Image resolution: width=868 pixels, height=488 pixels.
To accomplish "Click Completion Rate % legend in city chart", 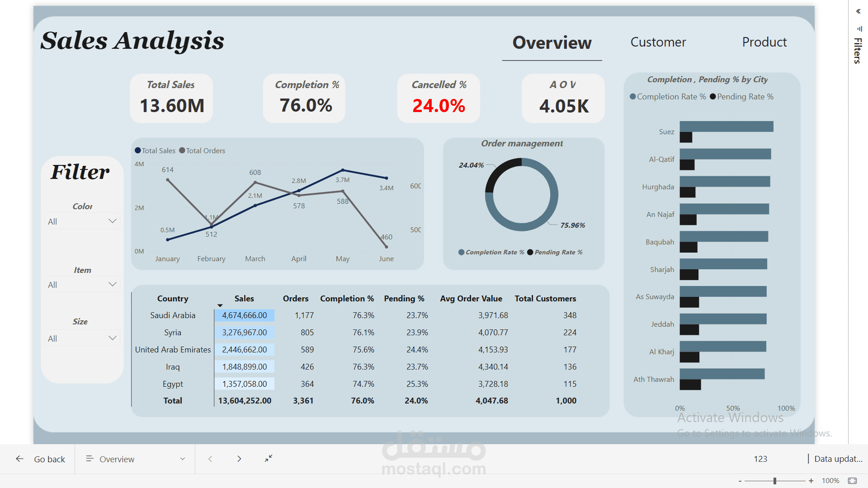I will 668,97.
